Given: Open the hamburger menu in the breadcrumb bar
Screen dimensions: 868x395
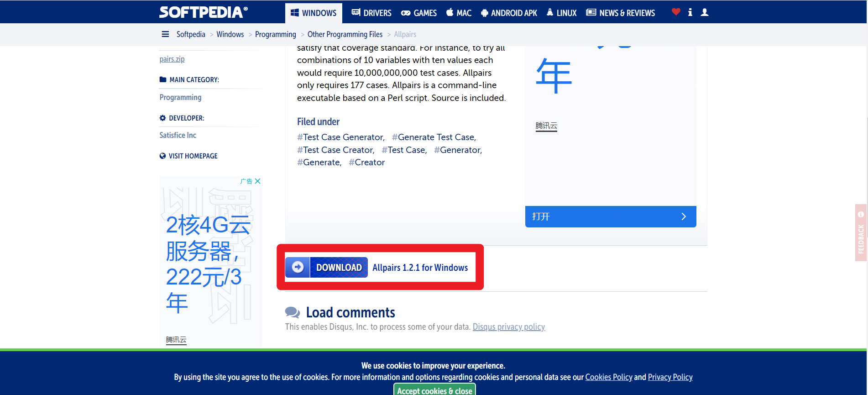Looking at the screenshot, I should 165,34.
